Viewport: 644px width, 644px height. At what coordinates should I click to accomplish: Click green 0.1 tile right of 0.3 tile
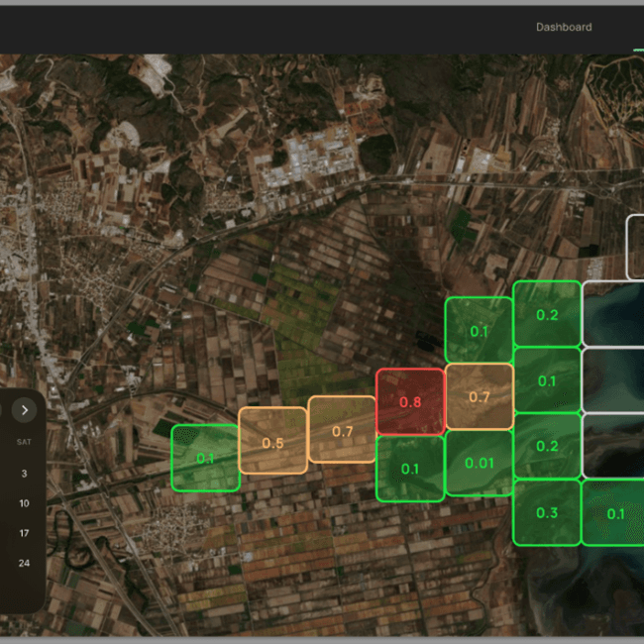[x=614, y=512]
